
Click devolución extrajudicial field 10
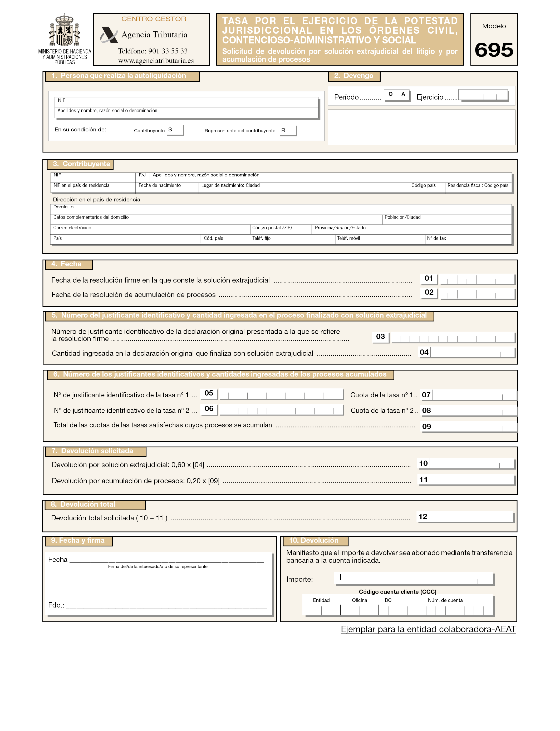tap(472, 464)
